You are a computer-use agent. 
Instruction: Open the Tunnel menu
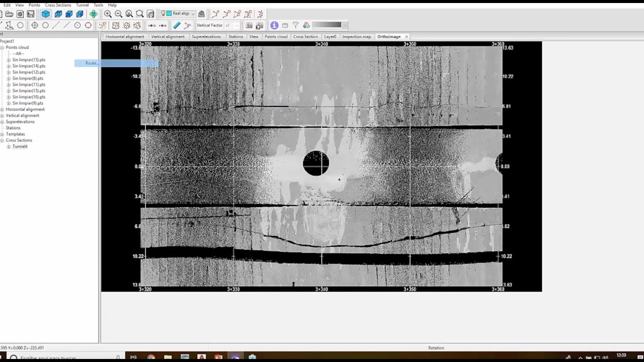coord(83,5)
